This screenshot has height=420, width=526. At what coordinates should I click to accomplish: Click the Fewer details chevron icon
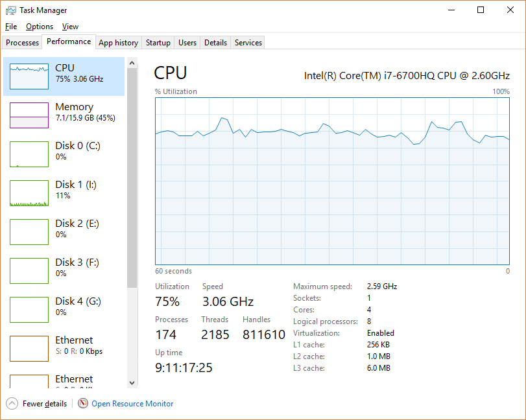point(12,403)
